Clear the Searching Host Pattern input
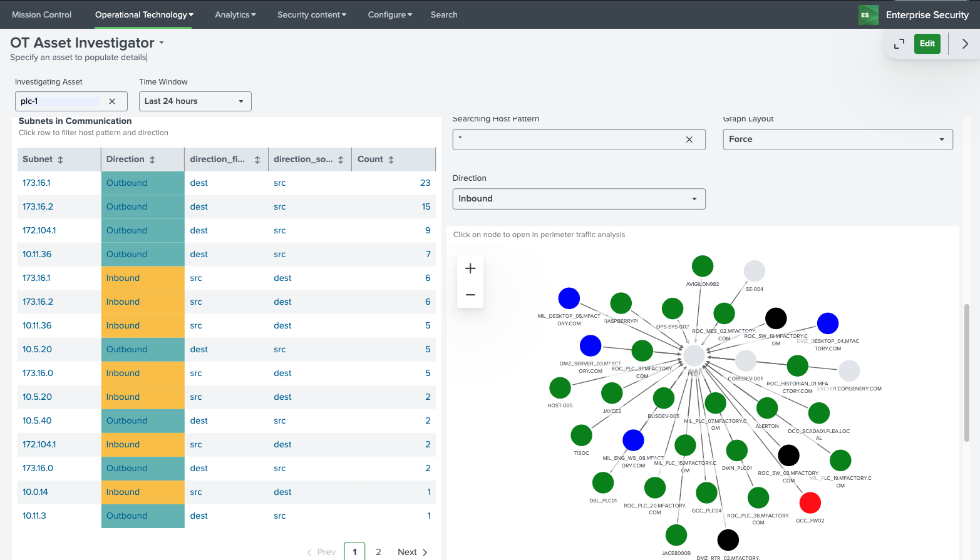 pyautogui.click(x=689, y=140)
